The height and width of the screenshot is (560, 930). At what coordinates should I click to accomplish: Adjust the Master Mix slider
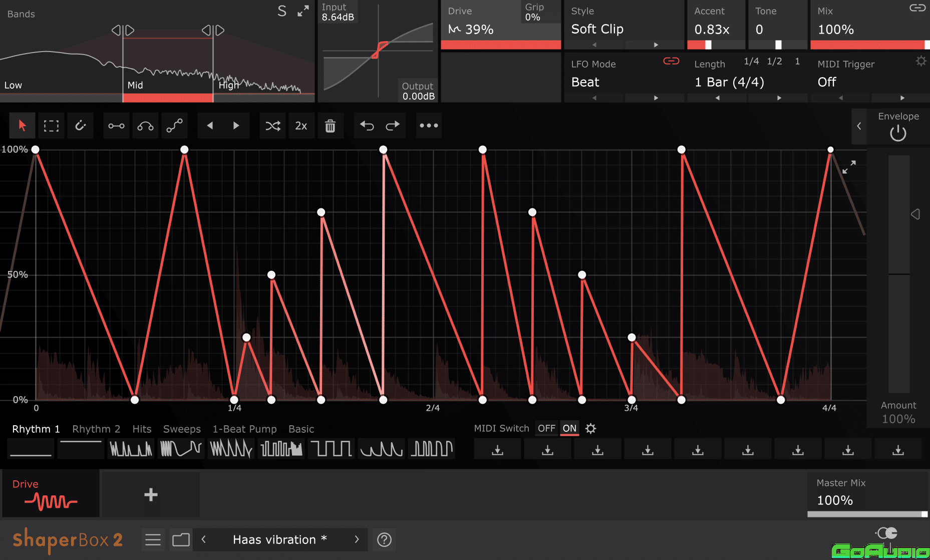click(x=866, y=514)
